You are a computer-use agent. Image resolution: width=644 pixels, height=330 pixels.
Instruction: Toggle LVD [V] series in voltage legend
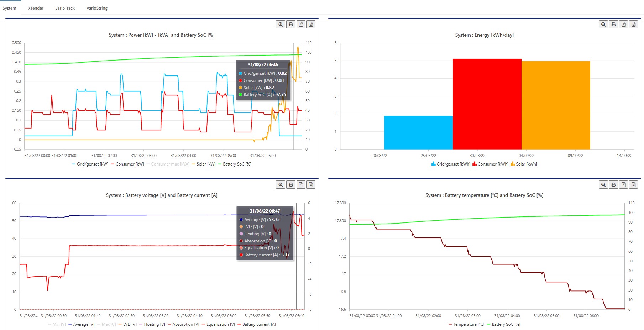pyautogui.click(x=127, y=324)
